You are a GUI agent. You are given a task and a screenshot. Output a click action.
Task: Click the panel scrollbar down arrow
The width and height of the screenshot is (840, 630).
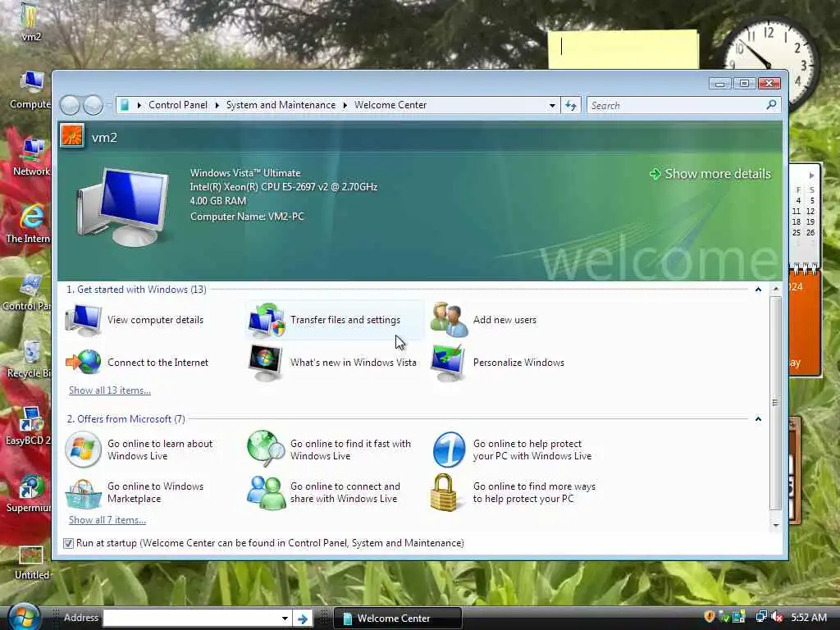(776, 525)
